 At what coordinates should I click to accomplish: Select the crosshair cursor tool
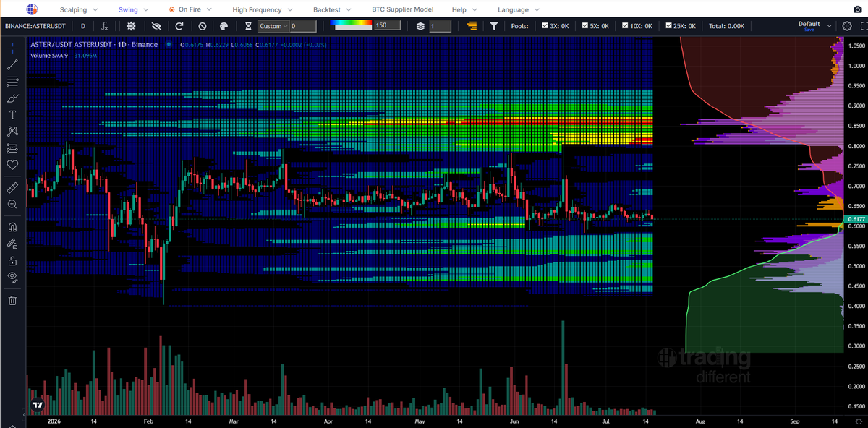coord(12,48)
